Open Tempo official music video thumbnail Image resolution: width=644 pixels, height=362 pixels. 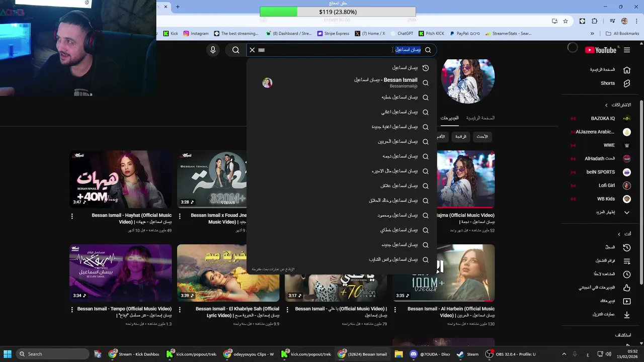[121, 273]
